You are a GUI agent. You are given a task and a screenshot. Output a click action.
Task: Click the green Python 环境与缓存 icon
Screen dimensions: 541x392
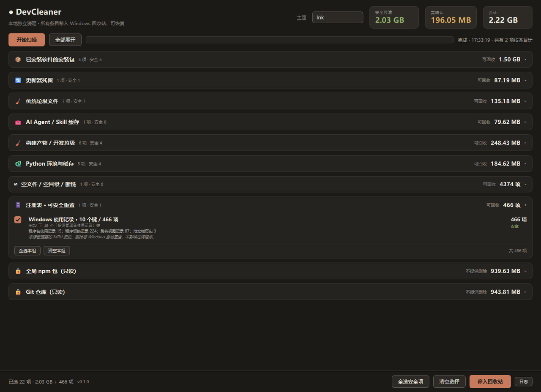click(x=18, y=163)
